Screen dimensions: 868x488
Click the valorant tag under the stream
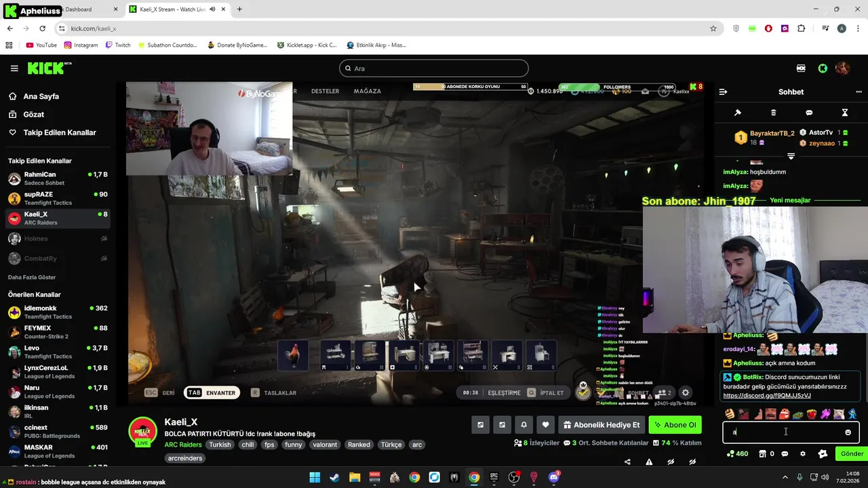coord(325,445)
